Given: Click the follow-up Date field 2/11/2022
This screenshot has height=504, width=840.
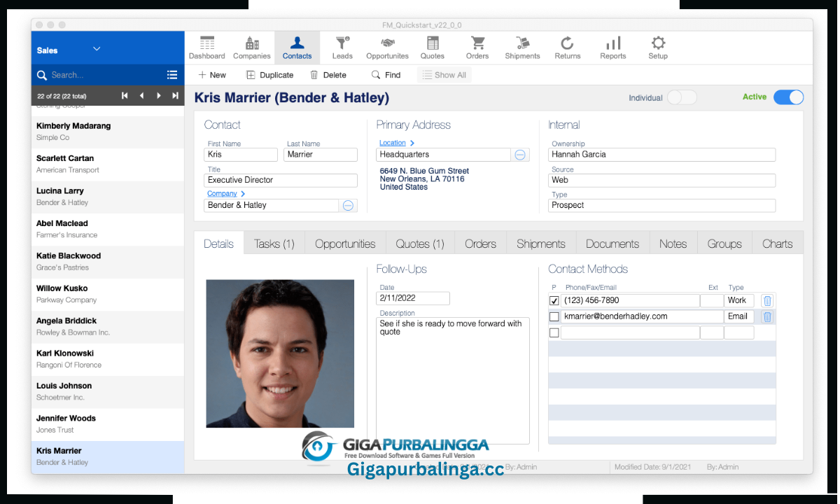Looking at the screenshot, I should click(413, 298).
